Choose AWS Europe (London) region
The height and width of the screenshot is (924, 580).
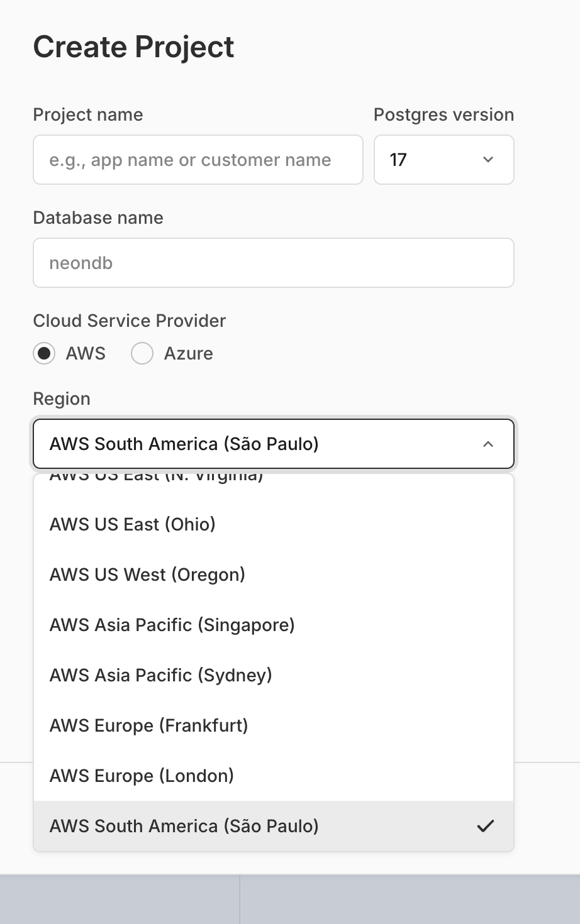(274, 776)
